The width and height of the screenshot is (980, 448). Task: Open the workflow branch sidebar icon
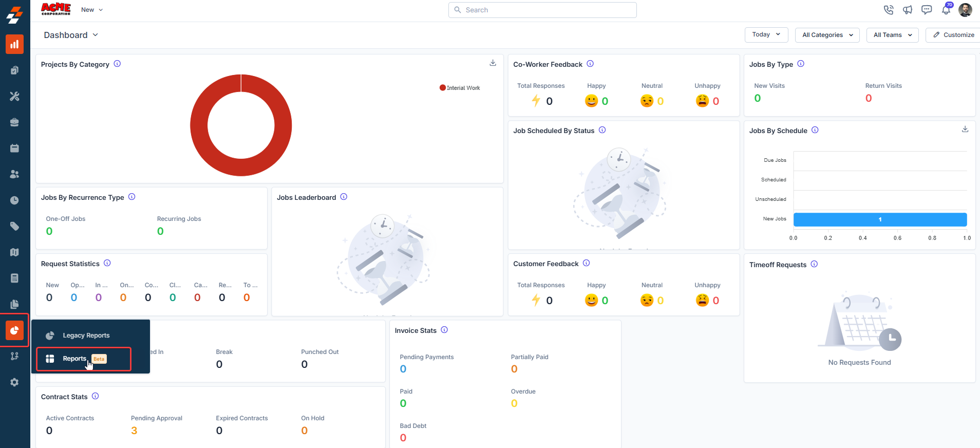[x=14, y=356]
